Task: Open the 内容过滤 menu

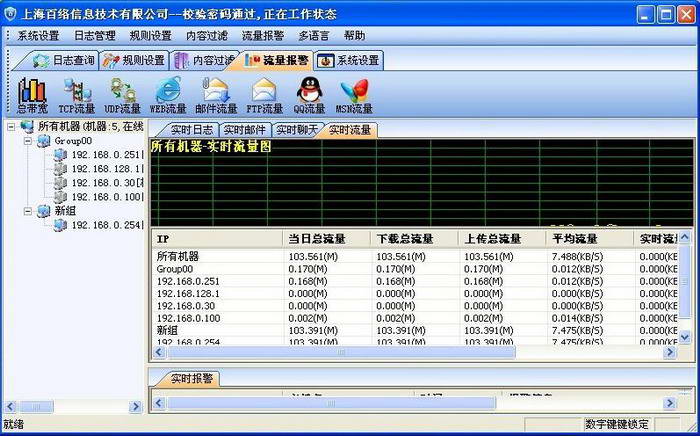Action: click(x=207, y=36)
